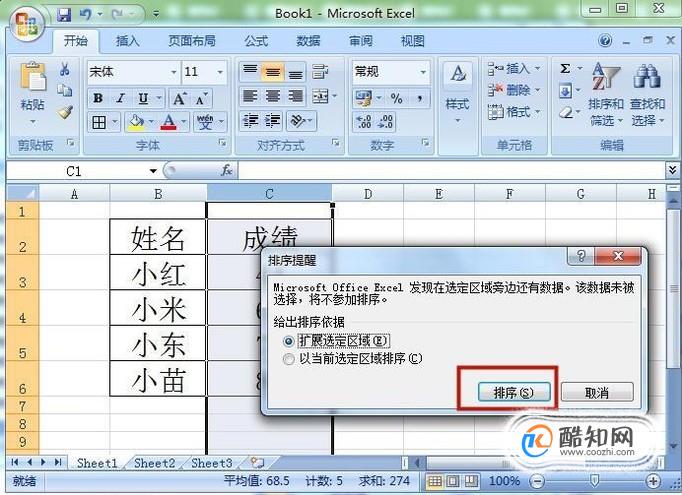The width and height of the screenshot is (682, 495).
Task: Switch to 视图 tab
Action: 412,41
